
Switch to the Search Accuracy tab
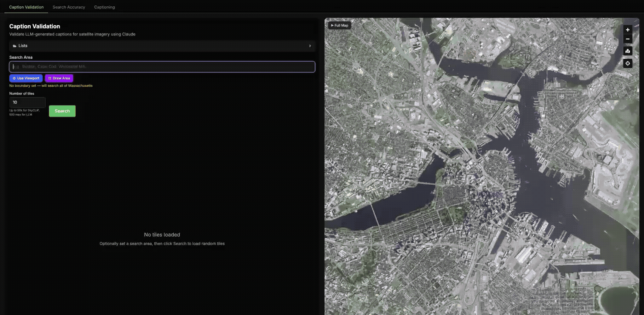[69, 7]
